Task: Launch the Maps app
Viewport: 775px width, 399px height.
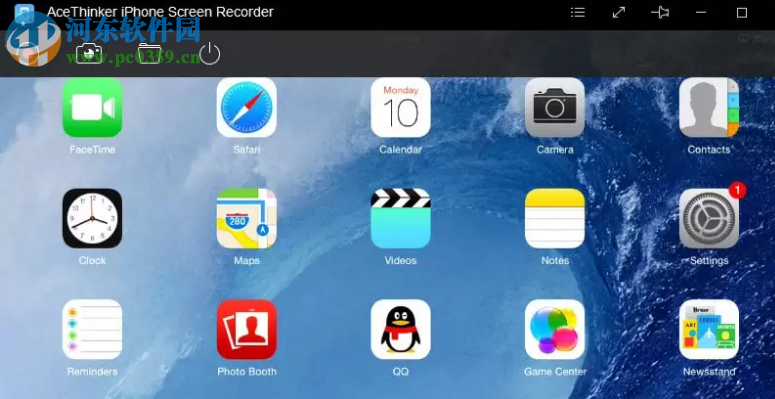Action: click(247, 218)
